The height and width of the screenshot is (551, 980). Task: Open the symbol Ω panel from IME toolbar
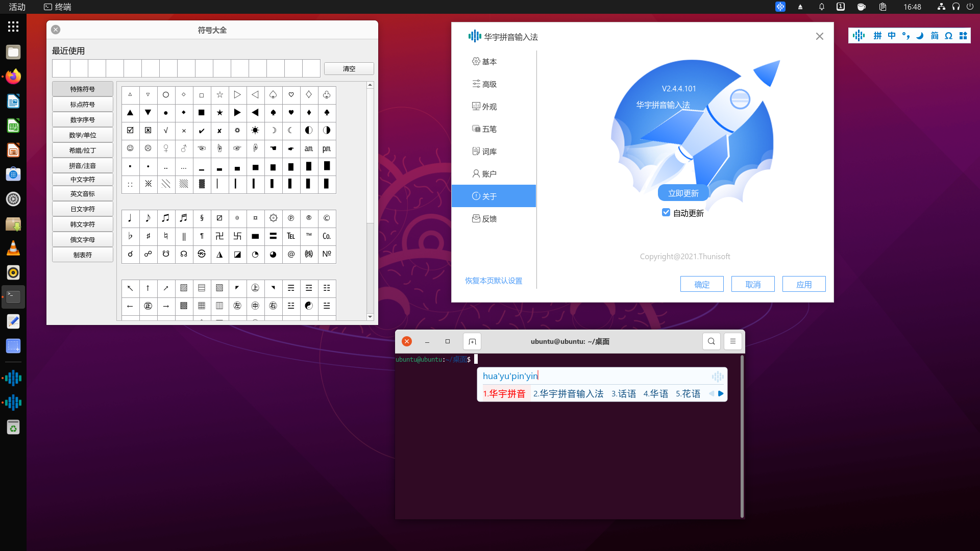pos(948,36)
